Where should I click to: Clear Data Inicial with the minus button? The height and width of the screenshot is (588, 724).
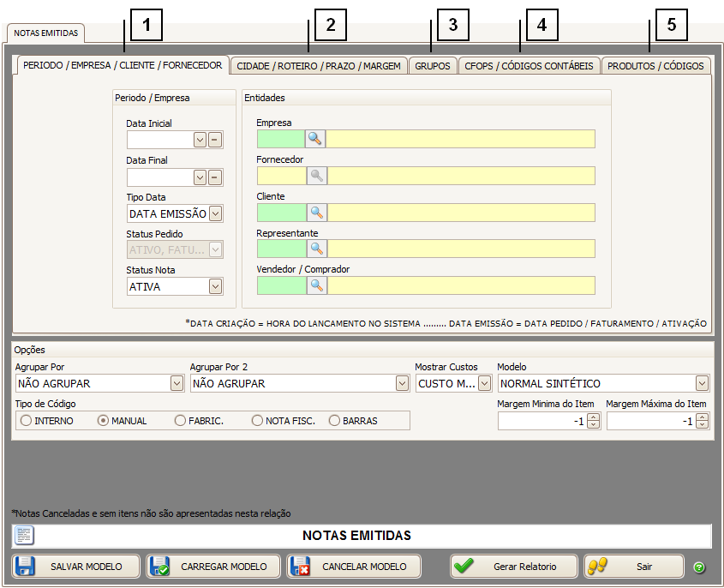[x=215, y=140]
